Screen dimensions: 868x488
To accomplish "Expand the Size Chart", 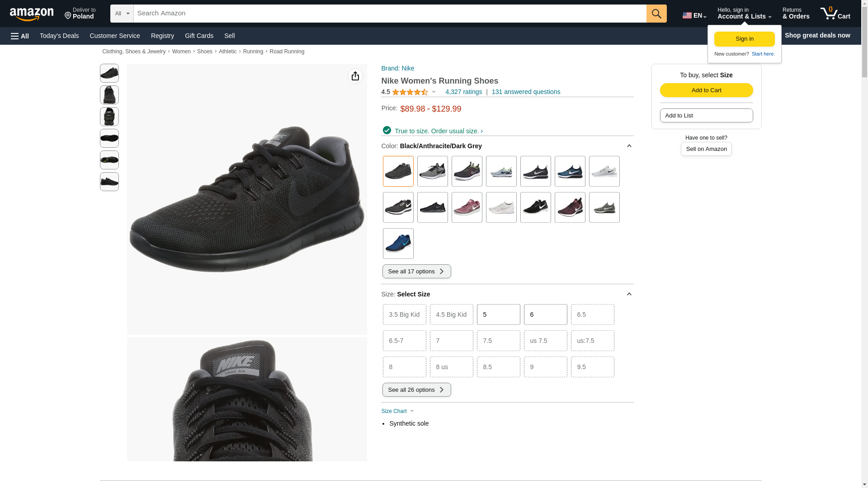I will [x=397, y=411].
